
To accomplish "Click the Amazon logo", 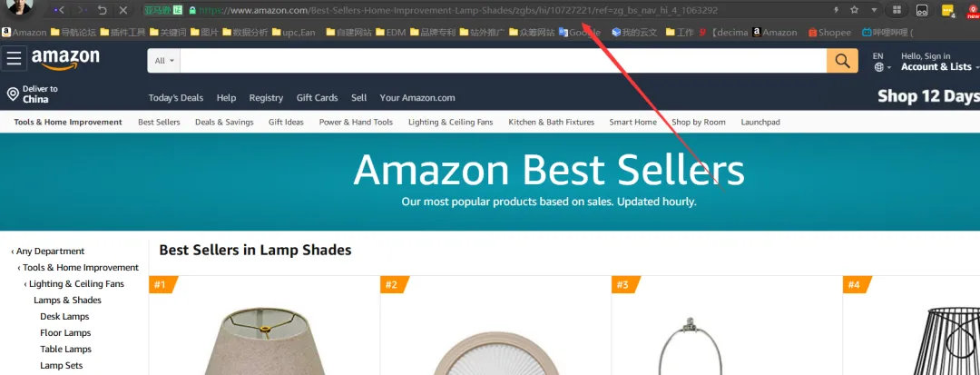I will coord(65,59).
